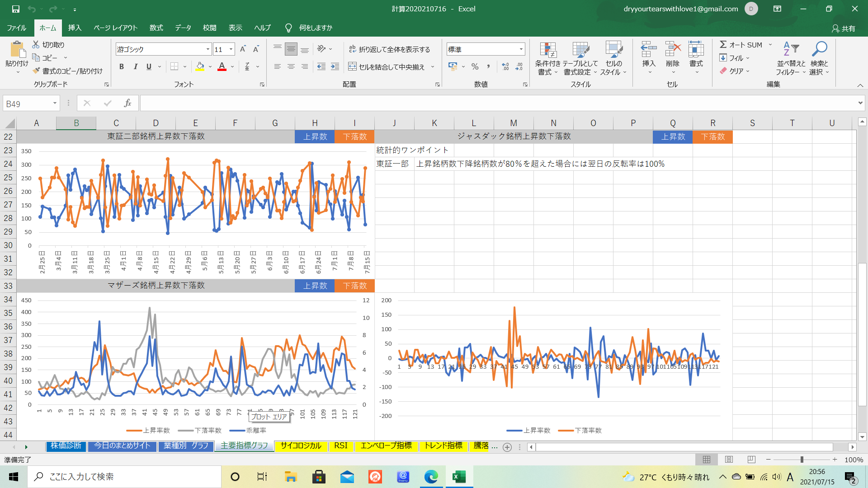This screenshot has width=868, height=488.
Task: Click the Merge and Center cells icon
Action: [x=353, y=67]
